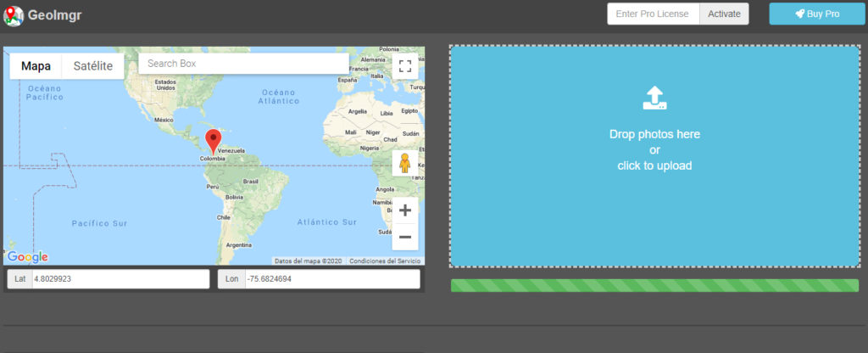Click the Lat coordinate field

tap(120, 279)
